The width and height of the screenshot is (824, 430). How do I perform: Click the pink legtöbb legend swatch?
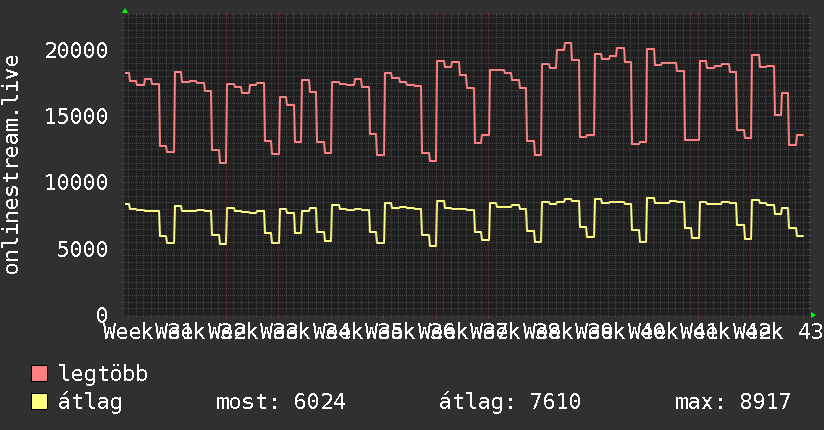[39, 374]
